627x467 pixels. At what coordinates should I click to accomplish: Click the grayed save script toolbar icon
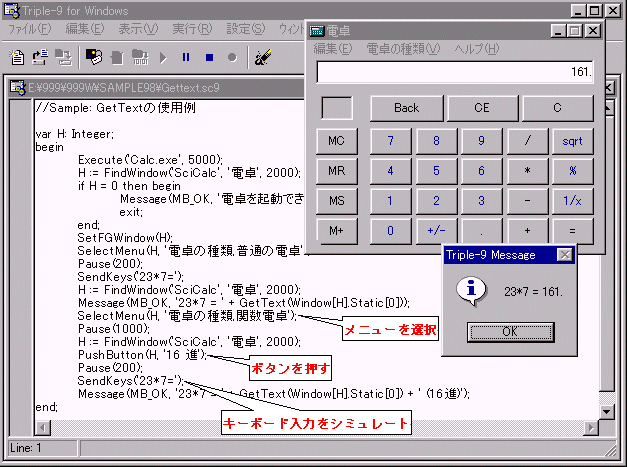tap(64, 58)
